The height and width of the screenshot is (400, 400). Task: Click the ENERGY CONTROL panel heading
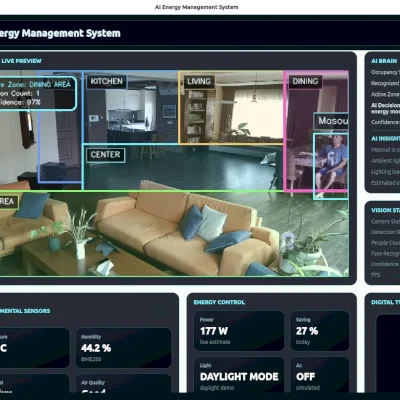219,302
